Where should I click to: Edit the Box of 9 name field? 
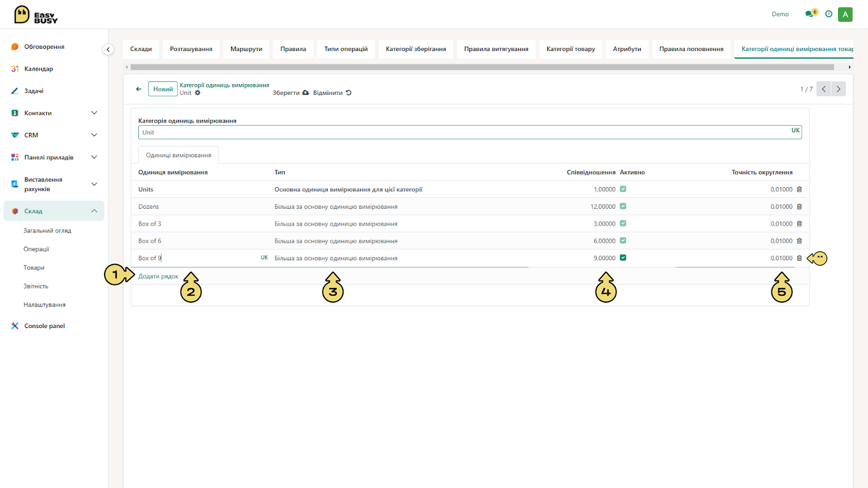pyautogui.click(x=199, y=258)
